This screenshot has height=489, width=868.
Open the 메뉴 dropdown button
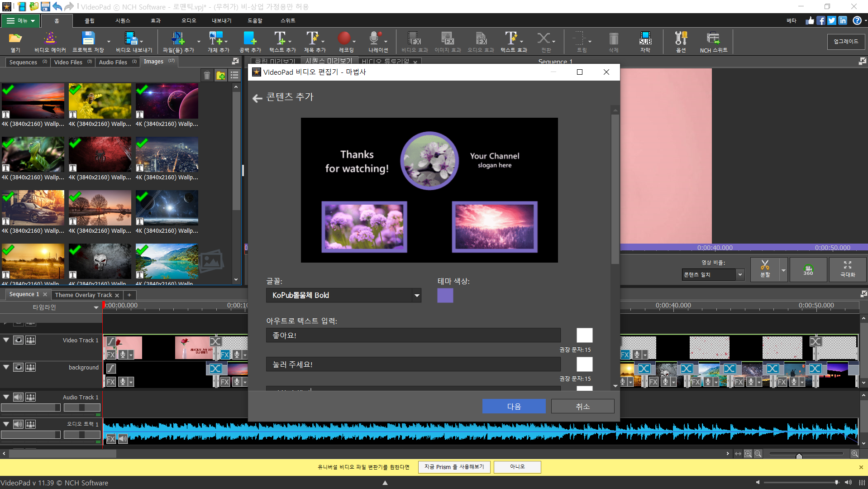[x=20, y=20]
